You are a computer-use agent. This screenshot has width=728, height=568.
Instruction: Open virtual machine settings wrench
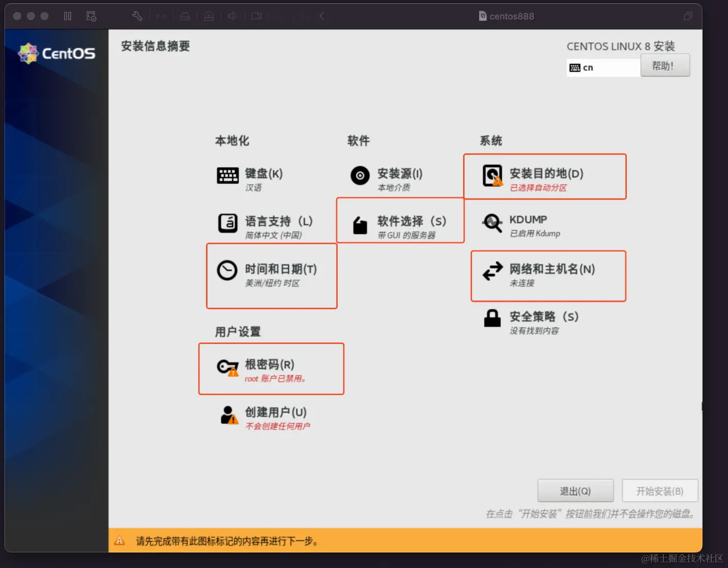(x=137, y=16)
